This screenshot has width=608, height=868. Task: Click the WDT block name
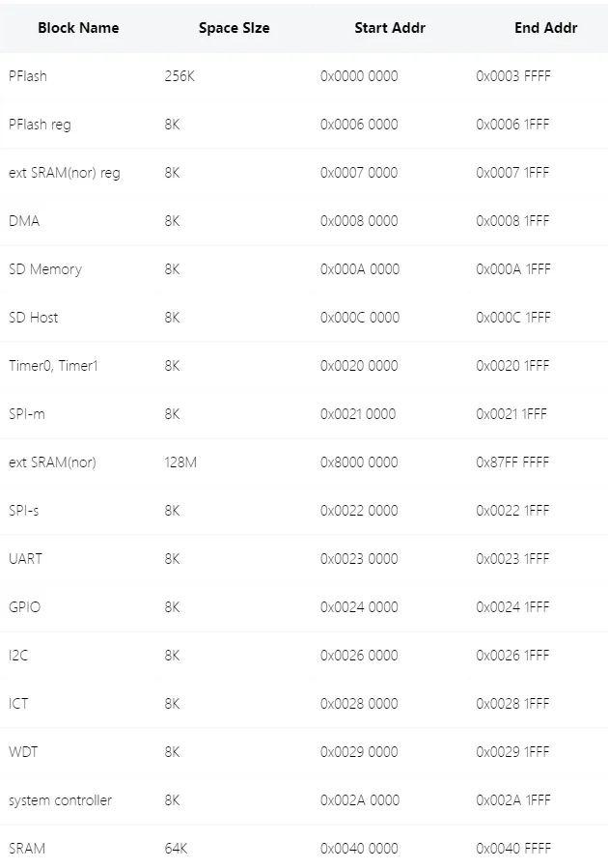click(x=23, y=752)
